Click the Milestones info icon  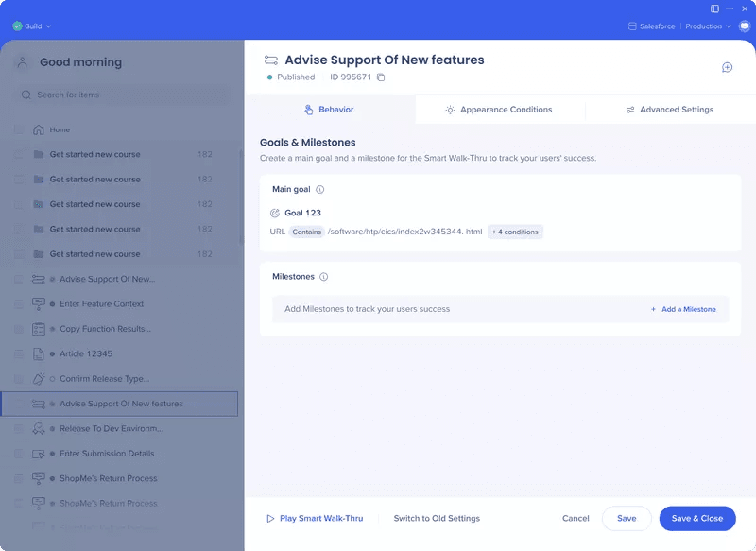[x=324, y=277]
